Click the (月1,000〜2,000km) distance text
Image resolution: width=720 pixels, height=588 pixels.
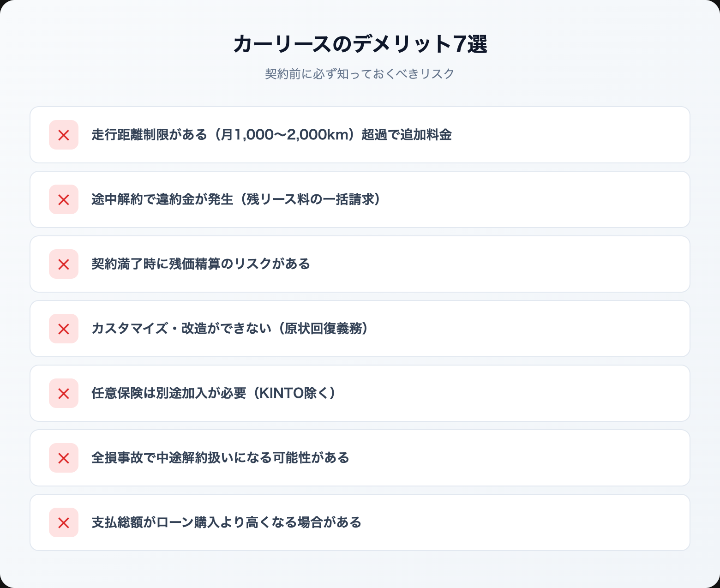pyautogui.click(x=284, y=135)
